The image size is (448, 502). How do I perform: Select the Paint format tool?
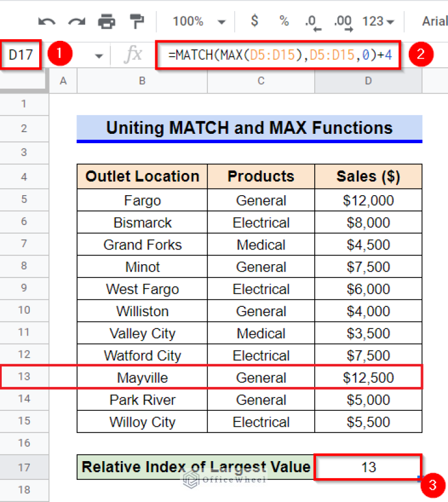137,21
